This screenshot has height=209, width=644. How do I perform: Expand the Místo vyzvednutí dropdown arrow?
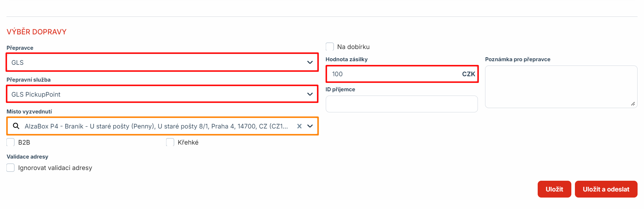tap(310, 126)
